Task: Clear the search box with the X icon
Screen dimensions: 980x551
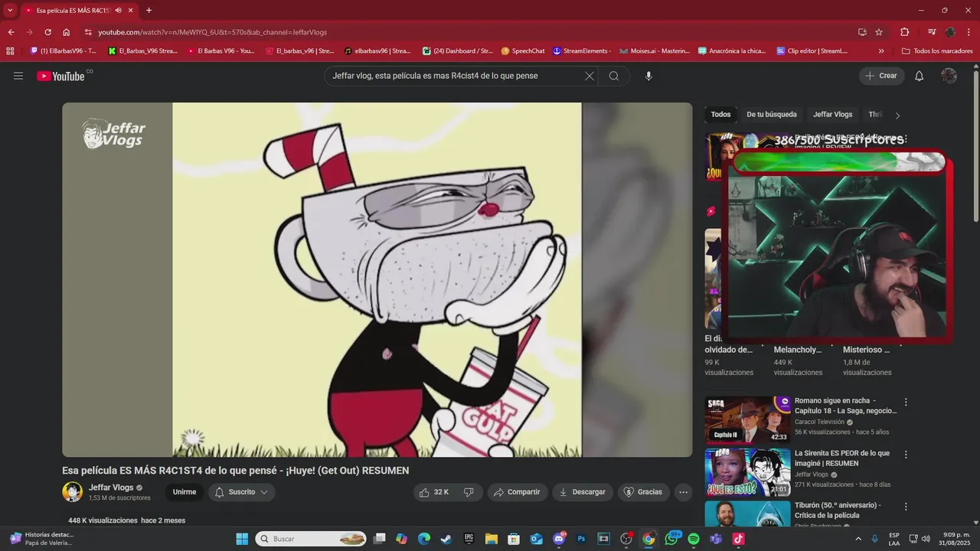Action: pyautogui.click(x=589, y=76)
